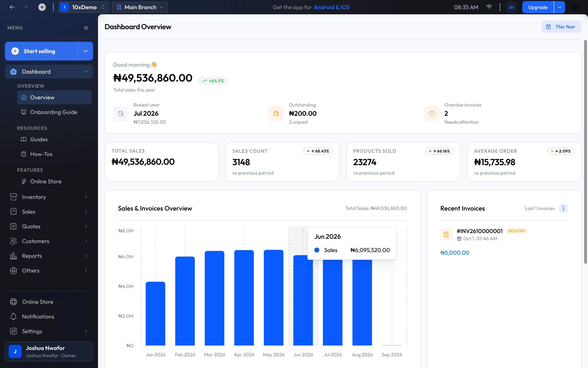Click the Outstanding wallet icon
This screenshot has width=588, height=368.
click(276, 113)
